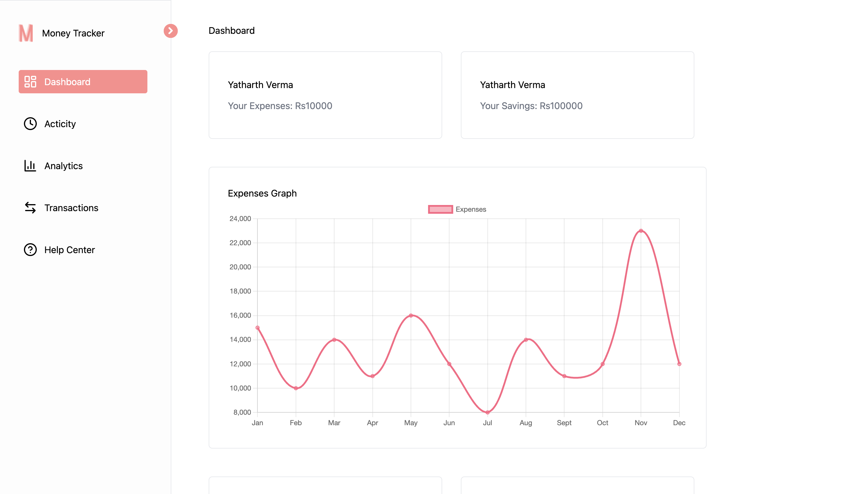Open the Help Center page

(x=69, y=250)
